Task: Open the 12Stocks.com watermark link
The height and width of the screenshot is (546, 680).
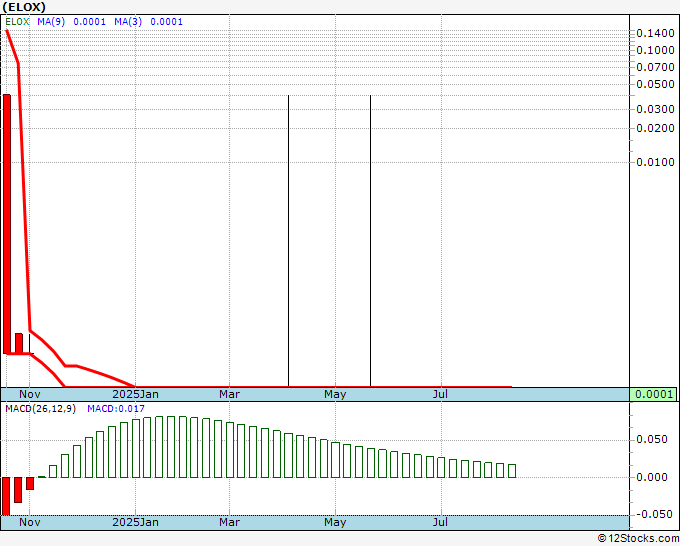Action: [x=637, y=538]
